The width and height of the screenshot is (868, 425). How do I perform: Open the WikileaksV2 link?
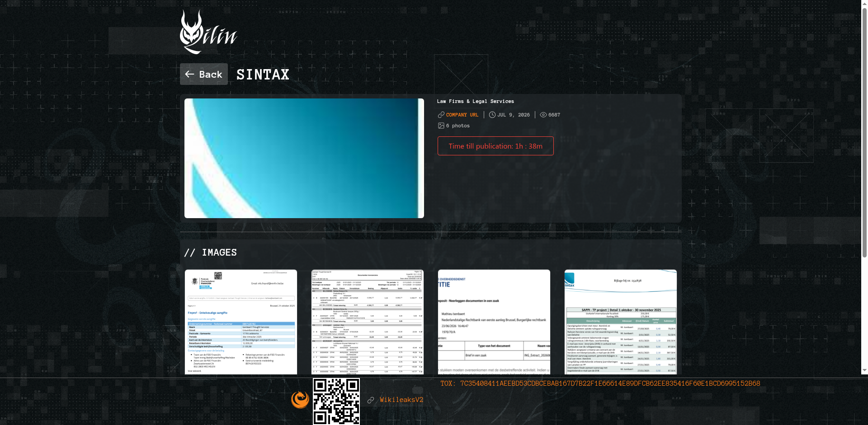pyautogui.click(x=401, y=400)
